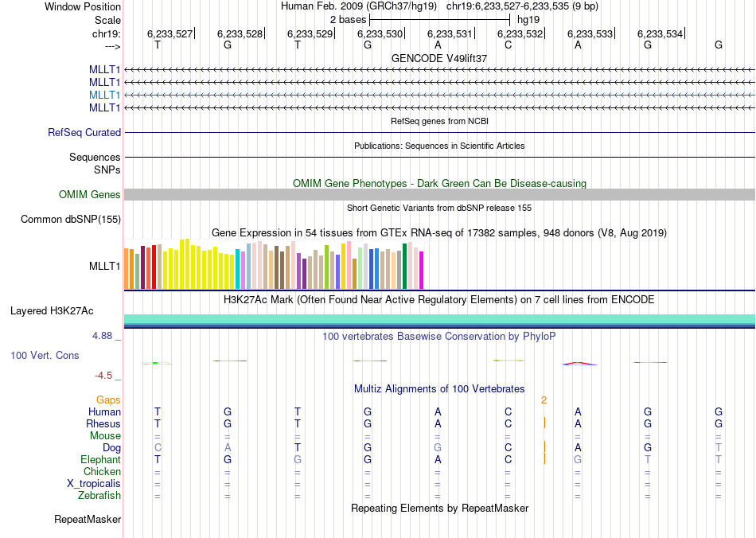Click the Rhesus alignment row label

pyautogui.click(x=103, y=424)
